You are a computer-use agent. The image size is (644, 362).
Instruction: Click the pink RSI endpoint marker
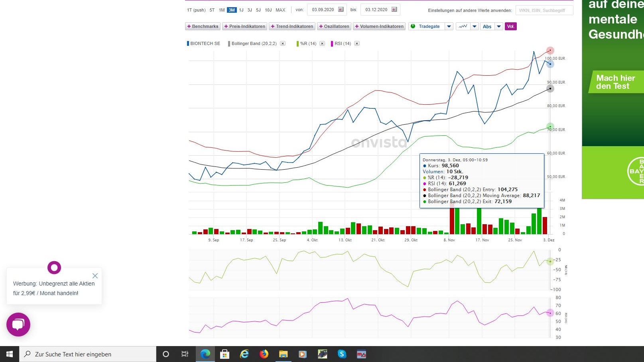click(550, 313)
